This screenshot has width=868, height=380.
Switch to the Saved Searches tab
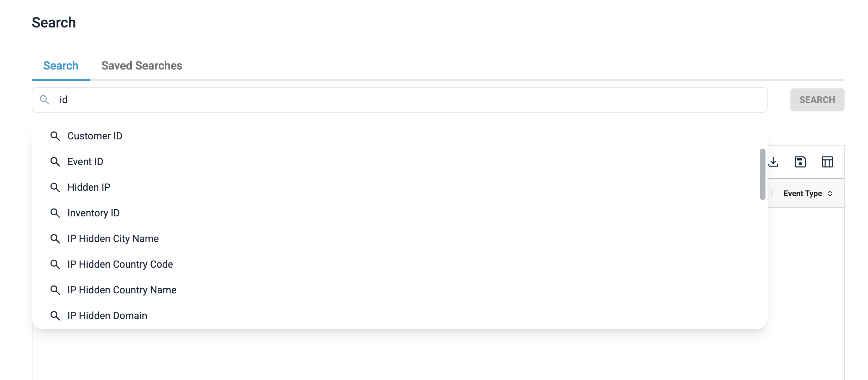click(142, 66)
